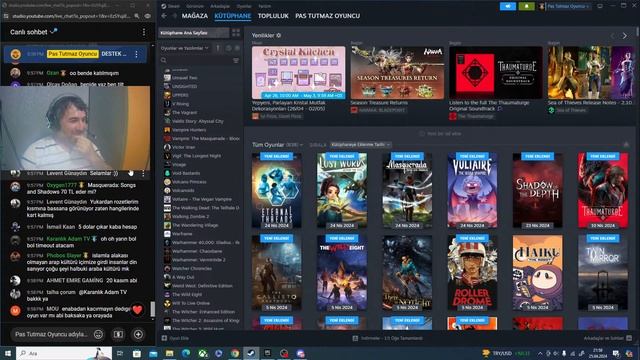This screenshot has height=360, width=640.
Task: Open the Haiku the Robot cover
Action: [x=538, y=272]
